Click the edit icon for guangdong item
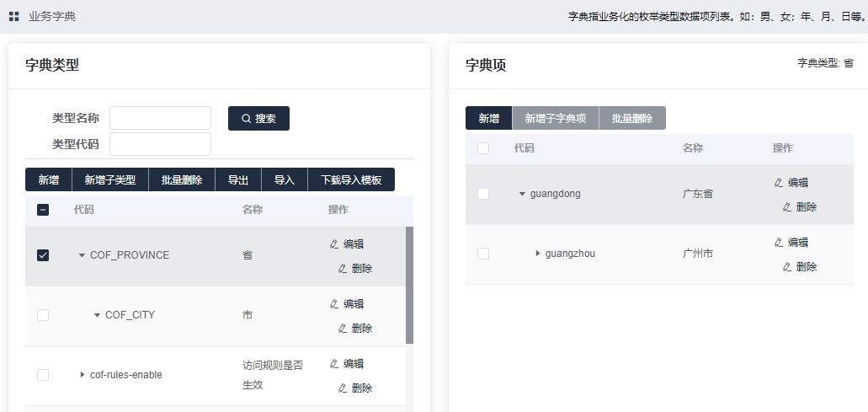 click(x=779, y=182)
